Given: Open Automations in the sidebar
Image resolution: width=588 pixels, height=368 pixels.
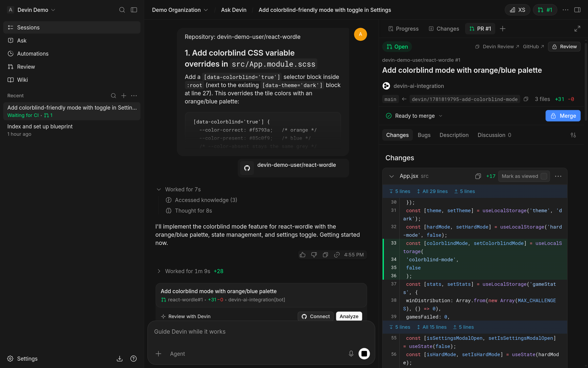Looking at the screenshot, I should pyautogui.click(x=72, y=54).
